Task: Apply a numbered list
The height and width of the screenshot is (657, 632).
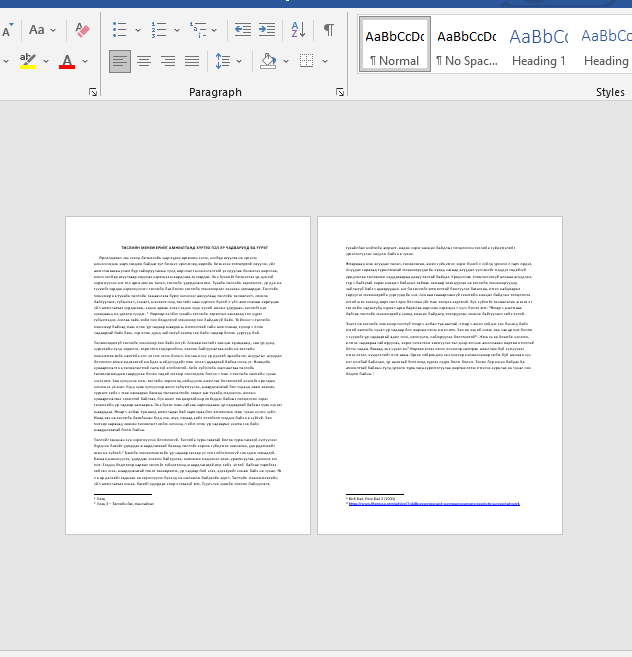Action: pyautogui.click(x=160, y=30)
